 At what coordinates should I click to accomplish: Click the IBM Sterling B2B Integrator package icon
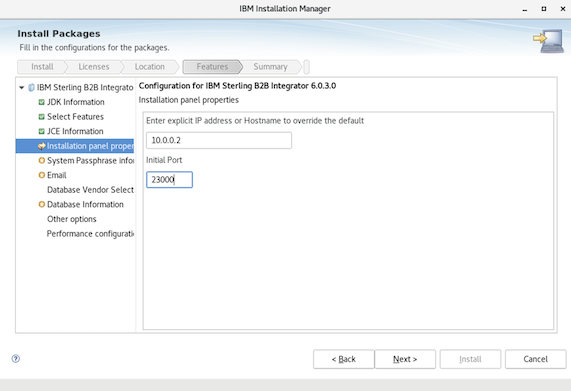(31, 88)
